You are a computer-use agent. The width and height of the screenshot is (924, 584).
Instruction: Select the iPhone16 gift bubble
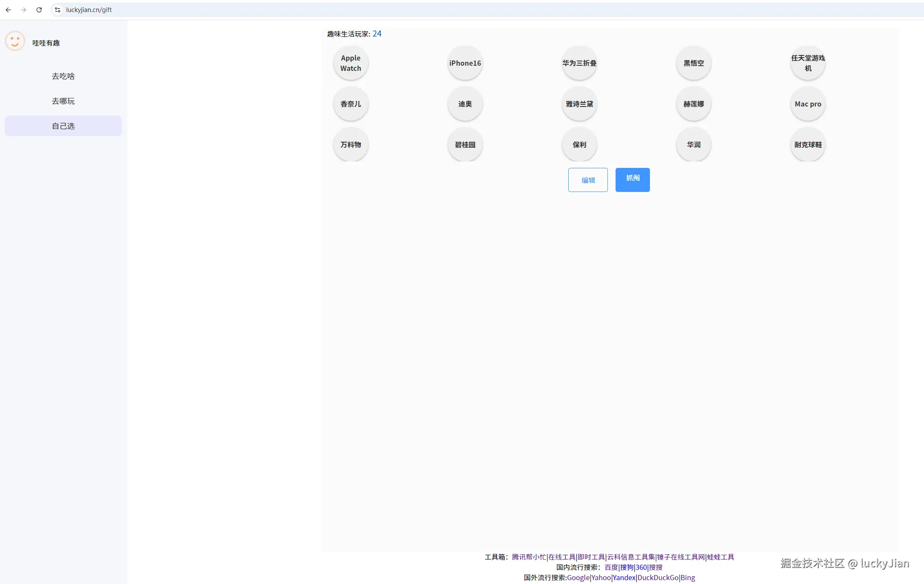[x=465, y=63]
